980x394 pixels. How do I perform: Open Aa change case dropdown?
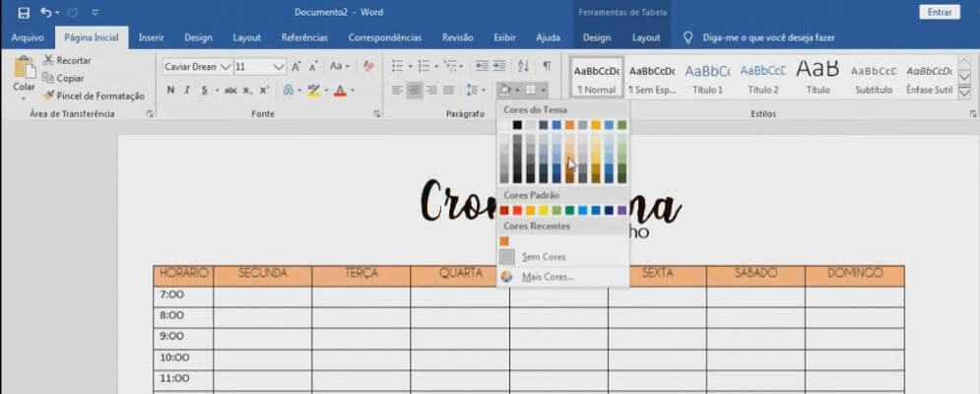[x=340, y=66]
